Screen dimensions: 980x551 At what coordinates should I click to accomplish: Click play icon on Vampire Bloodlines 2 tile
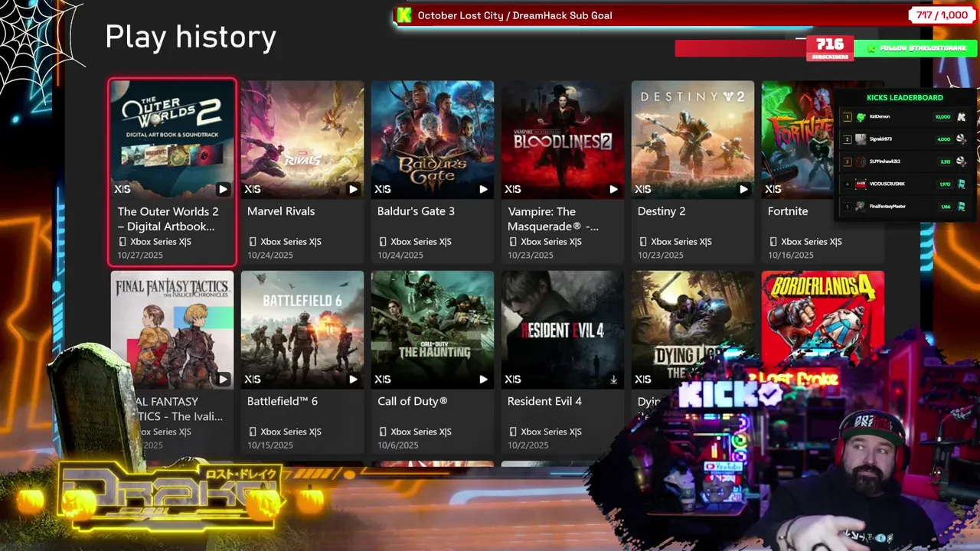coord(613,189)
